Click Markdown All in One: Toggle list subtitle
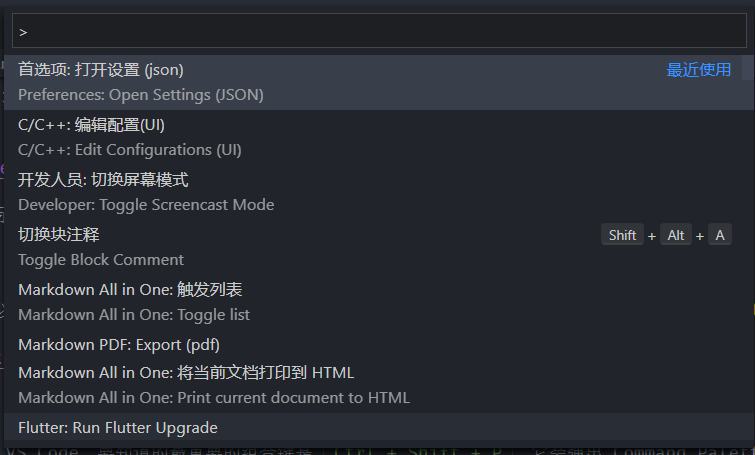This screenshot has height=455, width=755. point(134,315)
